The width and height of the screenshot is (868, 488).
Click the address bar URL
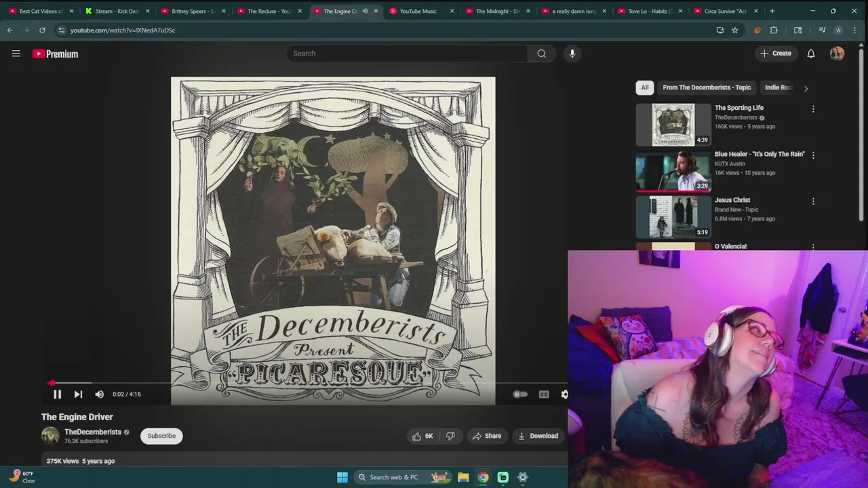(123, 30)
